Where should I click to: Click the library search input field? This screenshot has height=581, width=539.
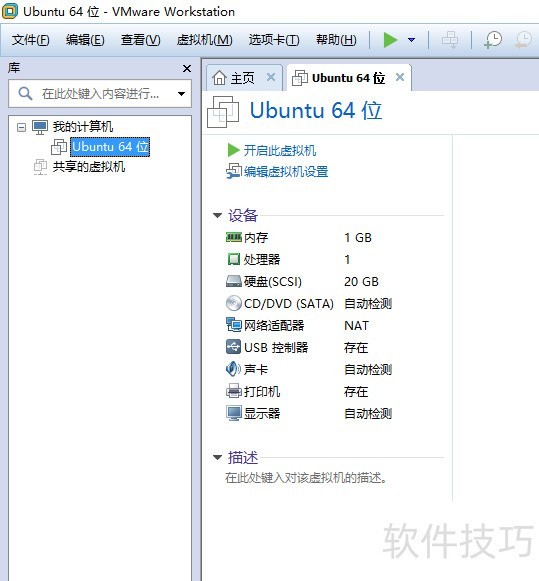(x=100, y=94)
